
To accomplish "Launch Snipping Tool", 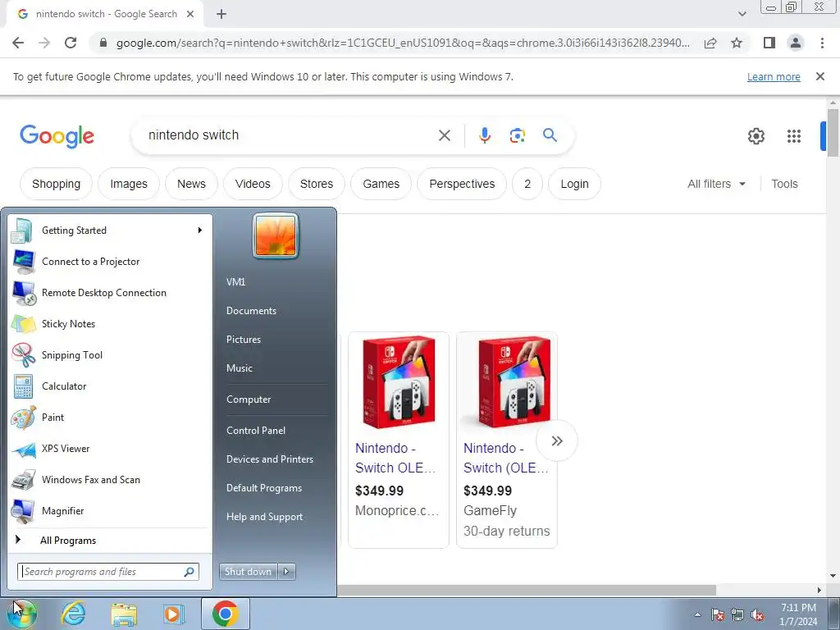I will click(110, 355).
